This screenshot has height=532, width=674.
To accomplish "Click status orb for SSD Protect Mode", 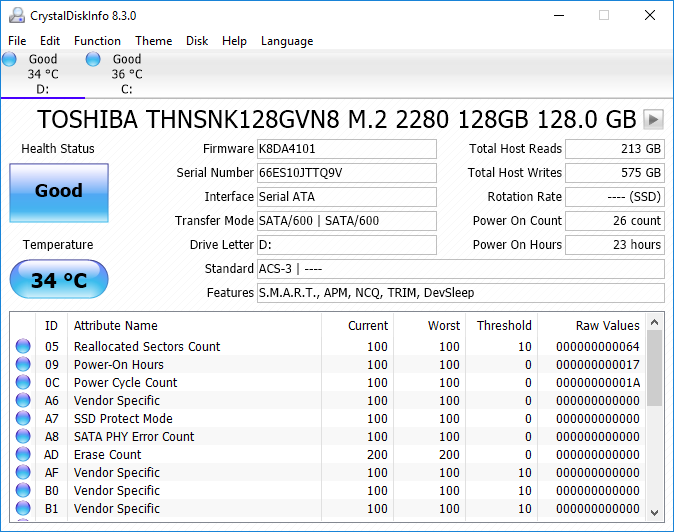I will (23, 419).
